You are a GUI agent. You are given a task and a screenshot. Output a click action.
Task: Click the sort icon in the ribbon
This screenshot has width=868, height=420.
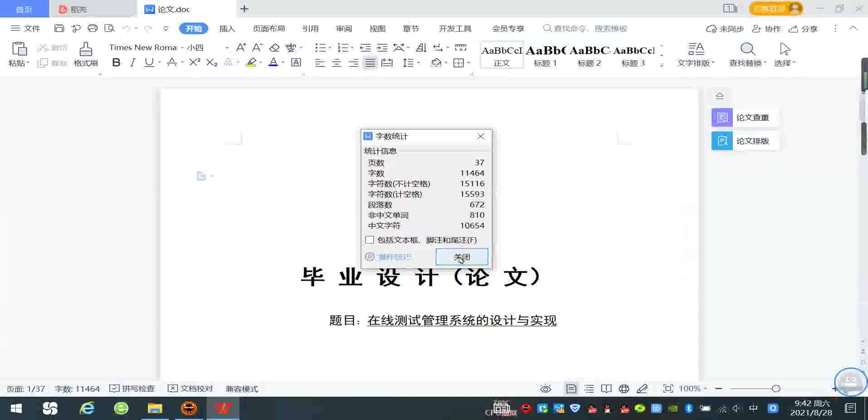click(x=421, y=47)
